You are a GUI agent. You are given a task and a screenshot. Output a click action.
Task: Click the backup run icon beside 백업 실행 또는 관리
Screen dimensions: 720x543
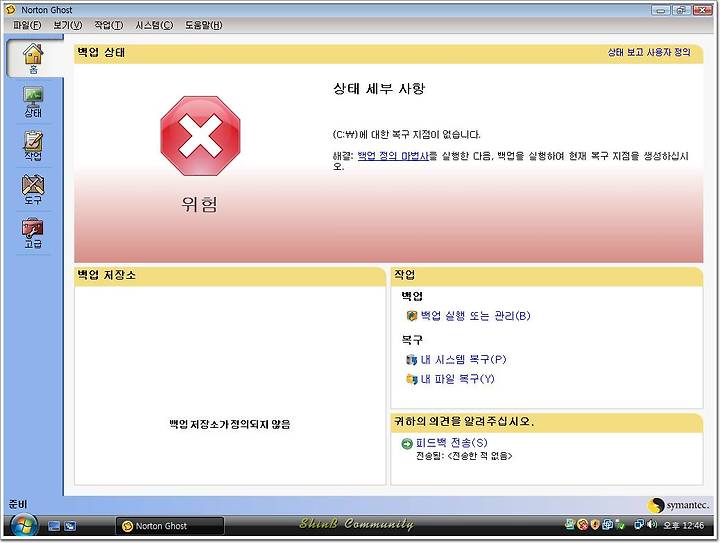click(411, 316)
